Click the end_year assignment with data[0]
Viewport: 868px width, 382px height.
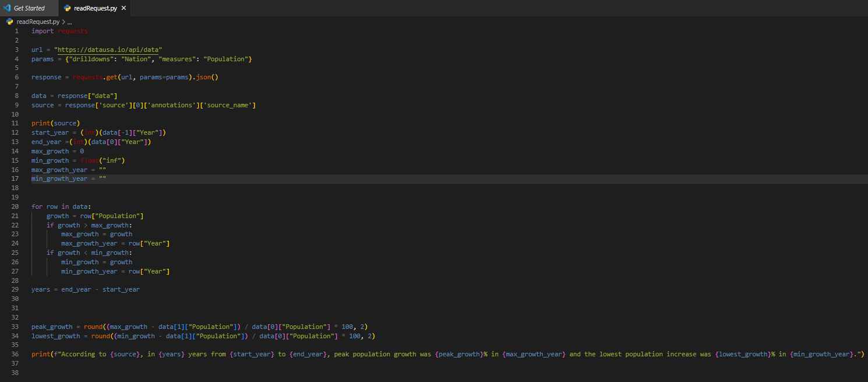91,142
